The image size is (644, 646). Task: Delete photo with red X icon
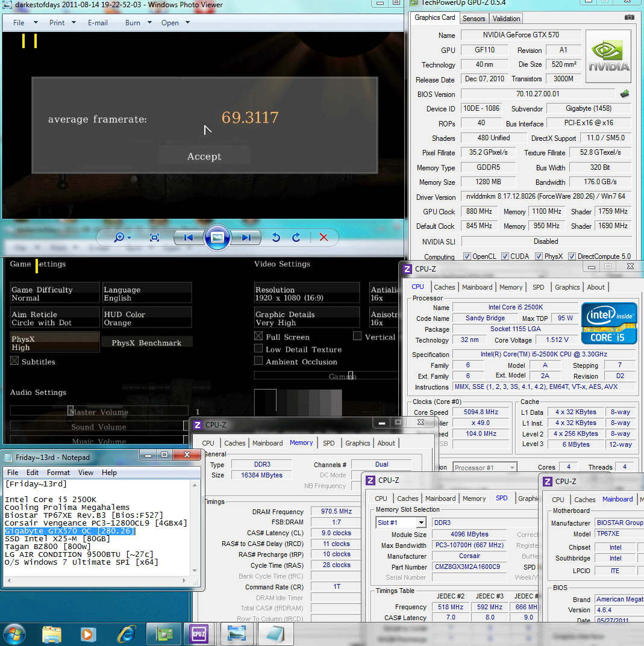click(324, 237)
